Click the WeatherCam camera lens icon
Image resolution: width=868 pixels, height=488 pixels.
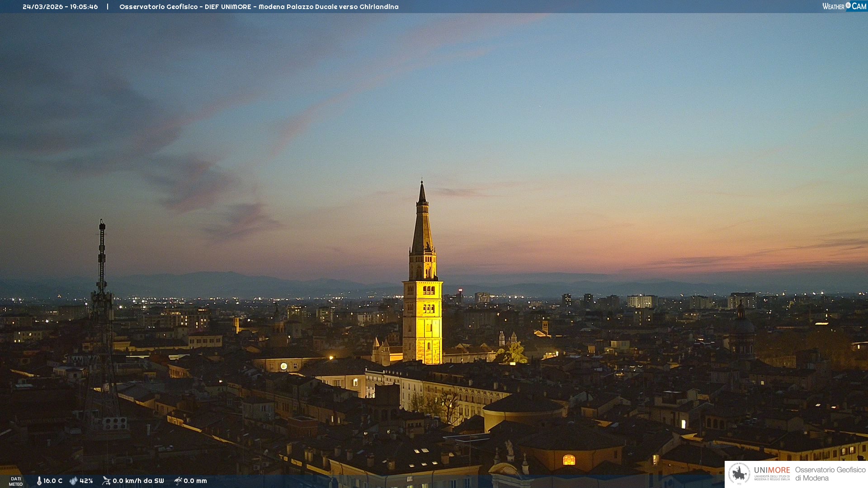[848, 5]
